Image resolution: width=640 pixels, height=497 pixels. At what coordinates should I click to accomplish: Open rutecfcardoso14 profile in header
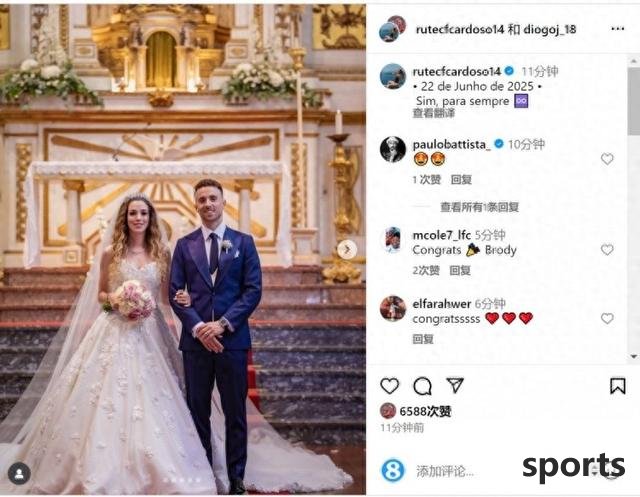[x=460, y=29]
